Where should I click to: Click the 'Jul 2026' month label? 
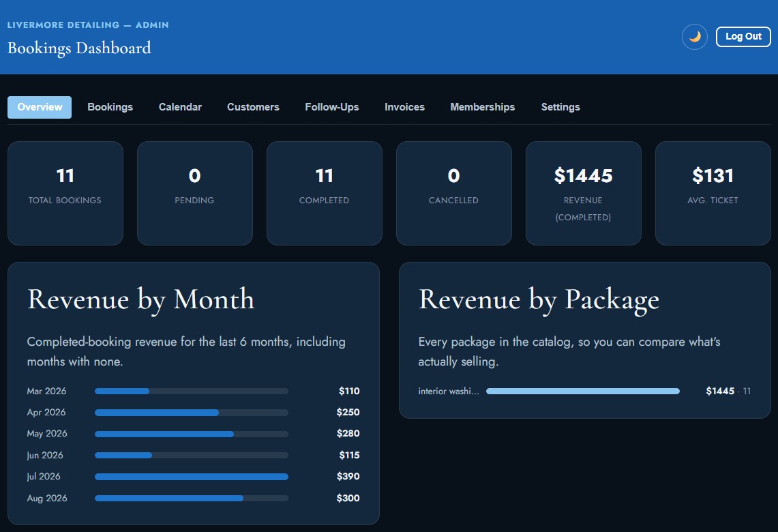tap(44, 477)
